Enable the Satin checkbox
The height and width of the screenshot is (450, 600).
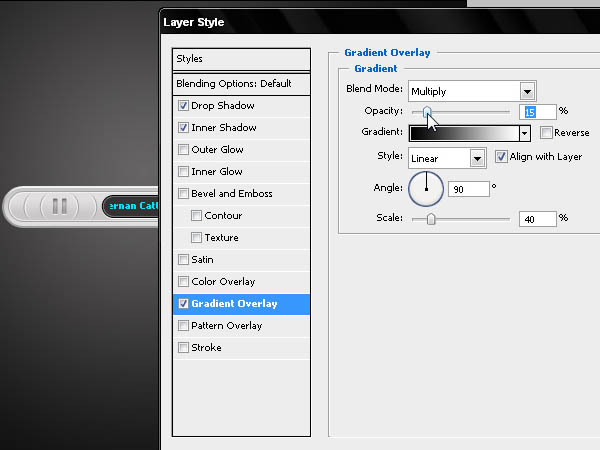(x=183, y=259)
